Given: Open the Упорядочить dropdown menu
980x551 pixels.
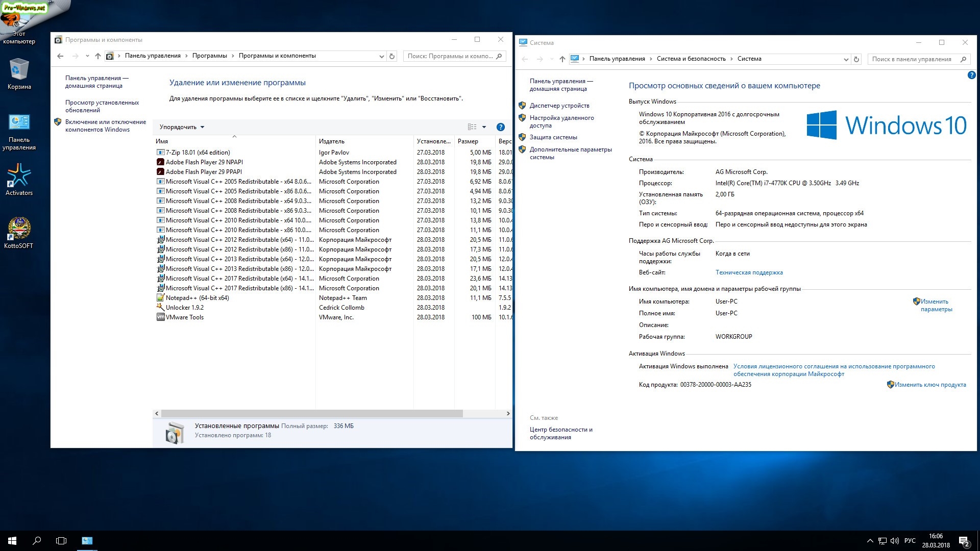Looking at the screenshot, I should tap(182, 127).
